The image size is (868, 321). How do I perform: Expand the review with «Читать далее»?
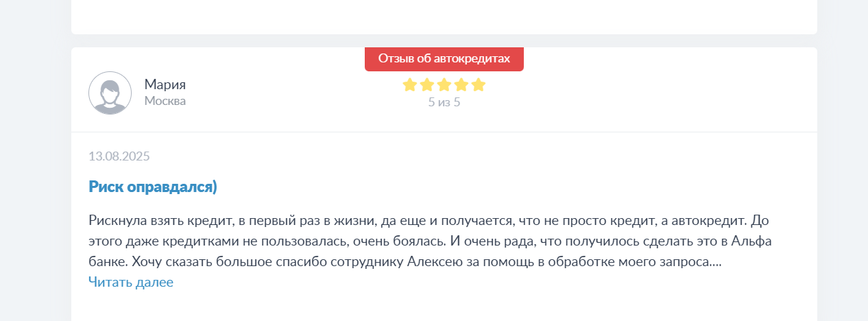131,282
